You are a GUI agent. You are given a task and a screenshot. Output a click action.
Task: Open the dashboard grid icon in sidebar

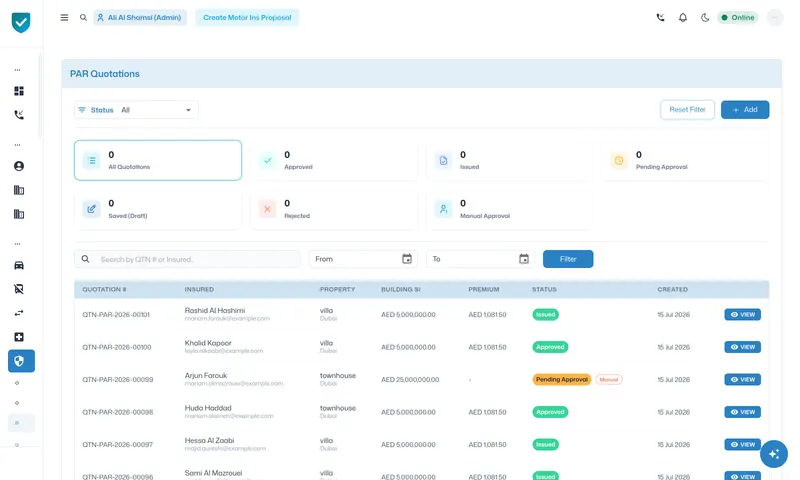point(19,91)
